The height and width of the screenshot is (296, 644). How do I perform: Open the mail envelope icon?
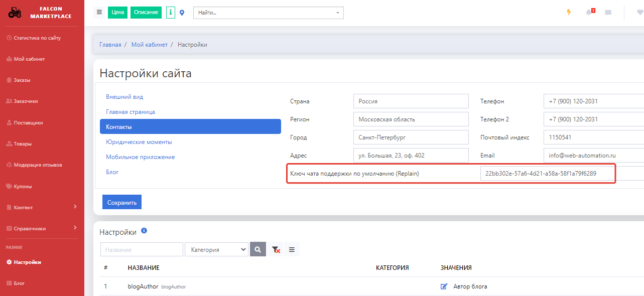point(608,13)
